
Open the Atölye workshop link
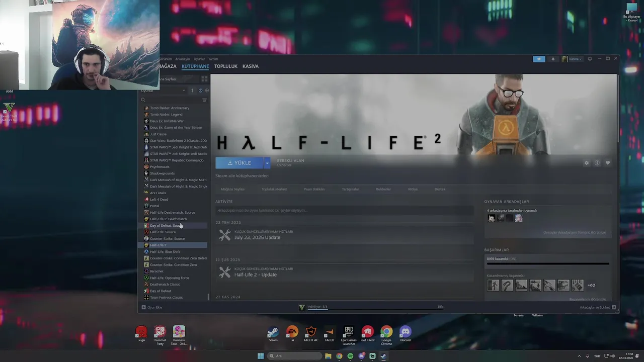pyautogui.click(x=413, y=190)
